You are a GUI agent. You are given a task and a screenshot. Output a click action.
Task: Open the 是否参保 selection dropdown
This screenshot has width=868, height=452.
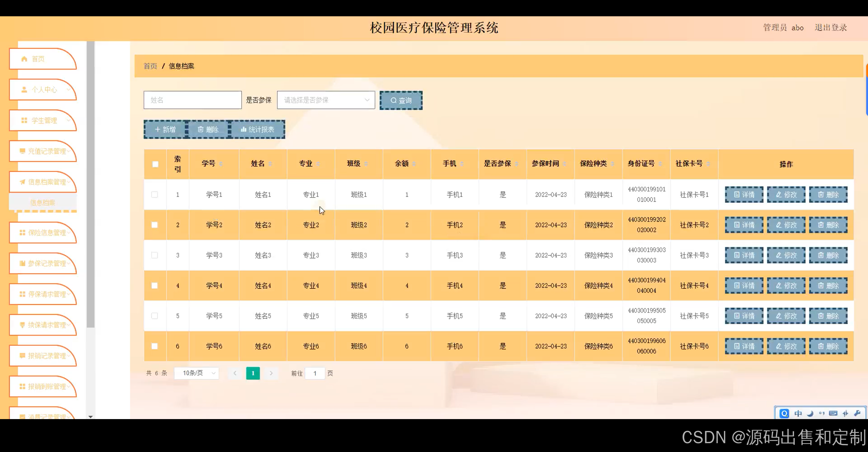click(x=326, y=100)
